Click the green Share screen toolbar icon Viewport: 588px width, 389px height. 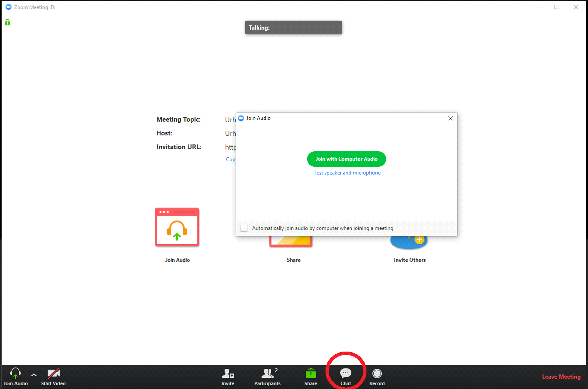pos(311,373)
